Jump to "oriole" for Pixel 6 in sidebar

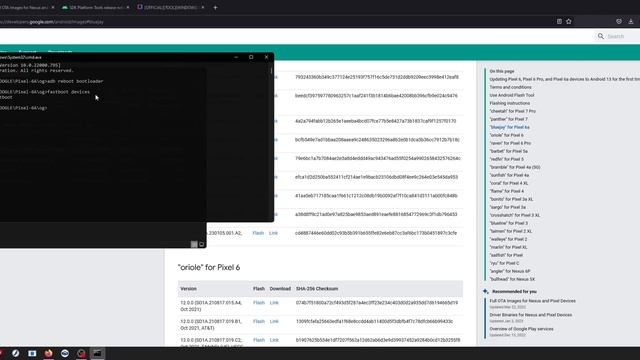tap(506, 135)
